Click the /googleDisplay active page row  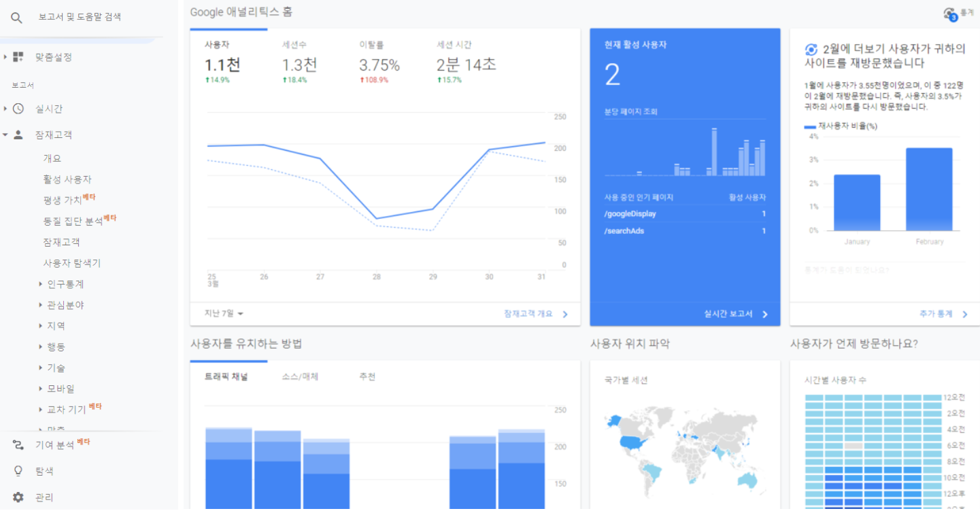(685, 214)
